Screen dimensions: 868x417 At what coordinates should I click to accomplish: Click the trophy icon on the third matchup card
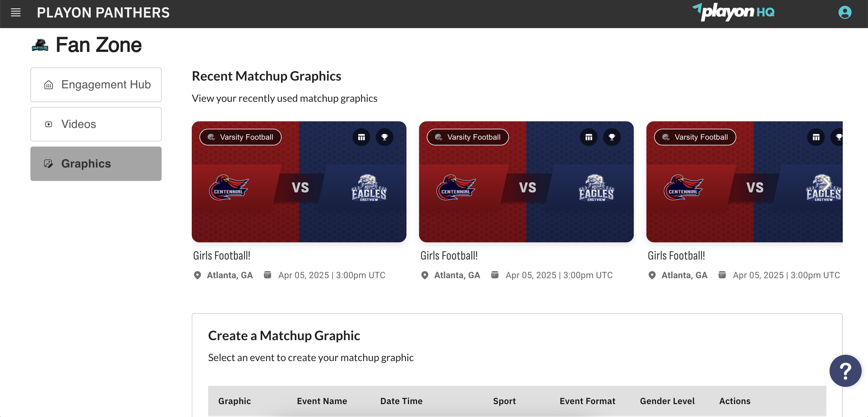[837, 137]
